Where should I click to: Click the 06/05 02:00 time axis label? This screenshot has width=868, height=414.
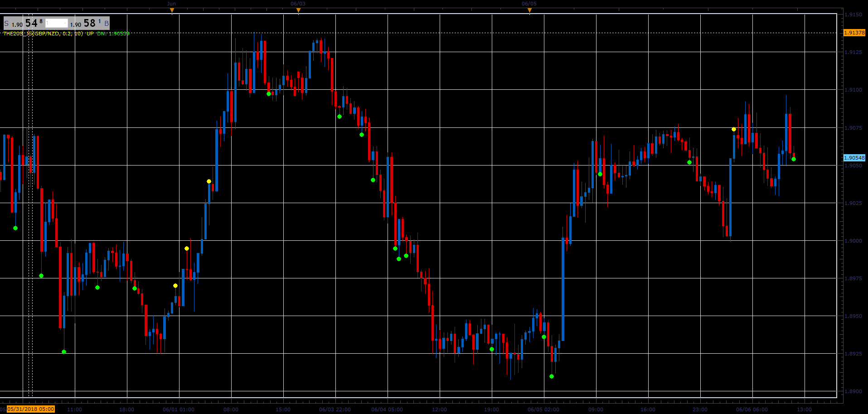pyautogui.click(x=543, y=409)
